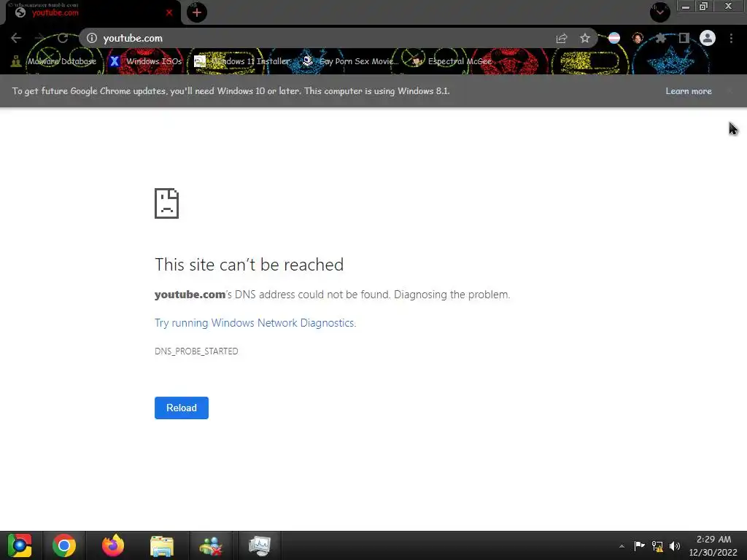747x560 pixels.
Task: Reload page using toolbar refresh icon
Action: coord(63,38)
